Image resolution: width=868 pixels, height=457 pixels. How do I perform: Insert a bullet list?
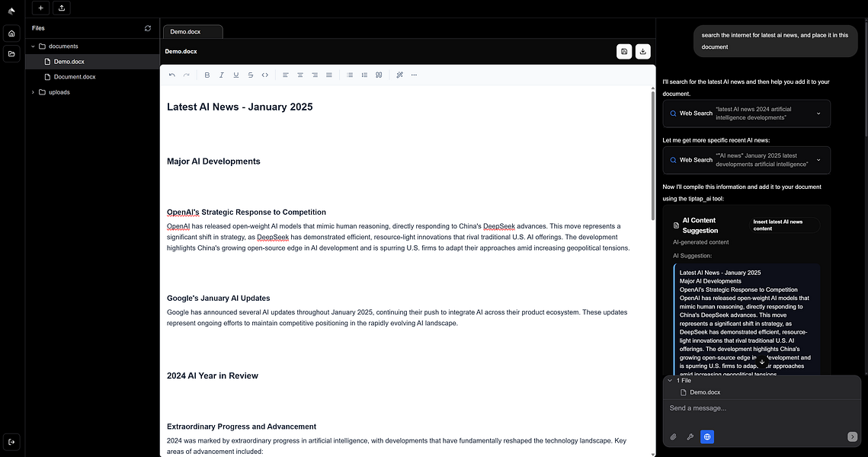[x=350, y=75]
